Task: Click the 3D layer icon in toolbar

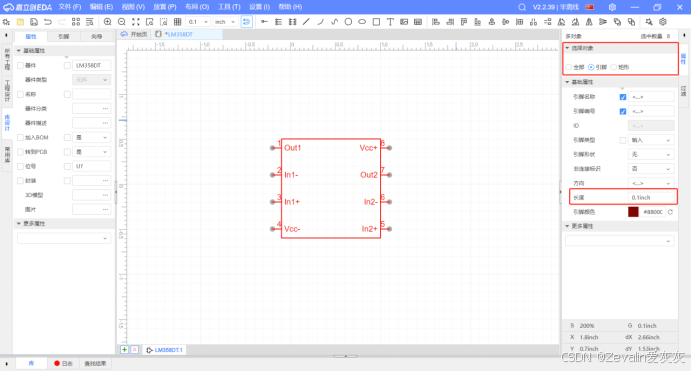Action: coord(663,22)
